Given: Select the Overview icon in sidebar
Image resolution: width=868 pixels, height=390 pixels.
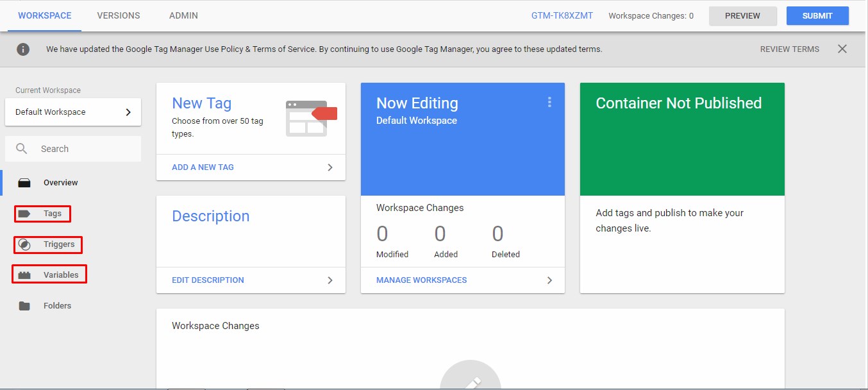Looking at the screenshot, I should pos(24,183).
